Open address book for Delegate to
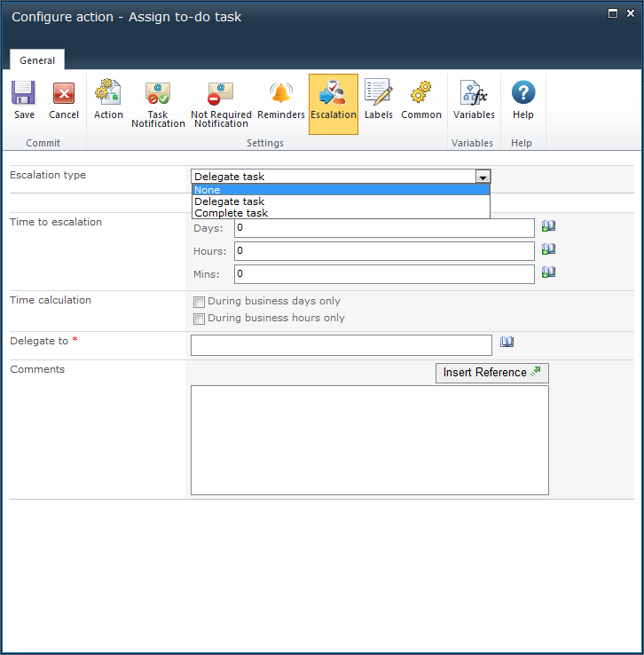The width and height of the screenshot is (644, 655). (507, 342)
